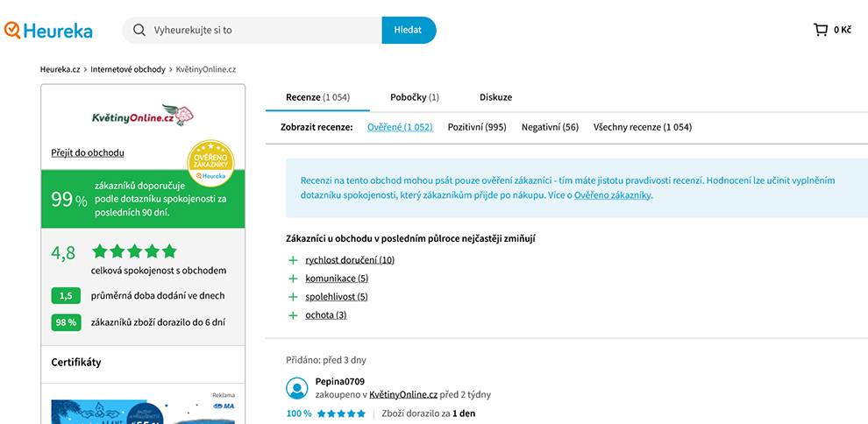Switch to the Pobočky (1) tab
This screenshot has height=424, width=868.
click(x=415, y=97)
